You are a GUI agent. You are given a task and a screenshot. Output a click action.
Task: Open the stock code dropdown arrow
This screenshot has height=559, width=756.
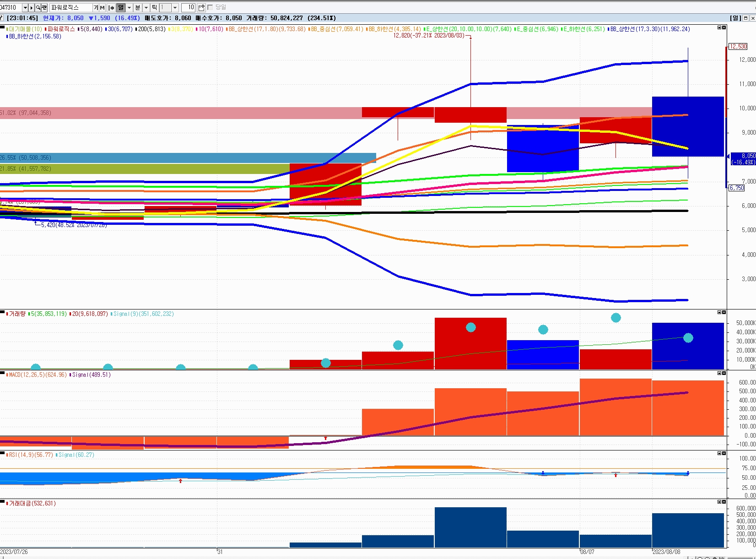[x=25, y=7]
